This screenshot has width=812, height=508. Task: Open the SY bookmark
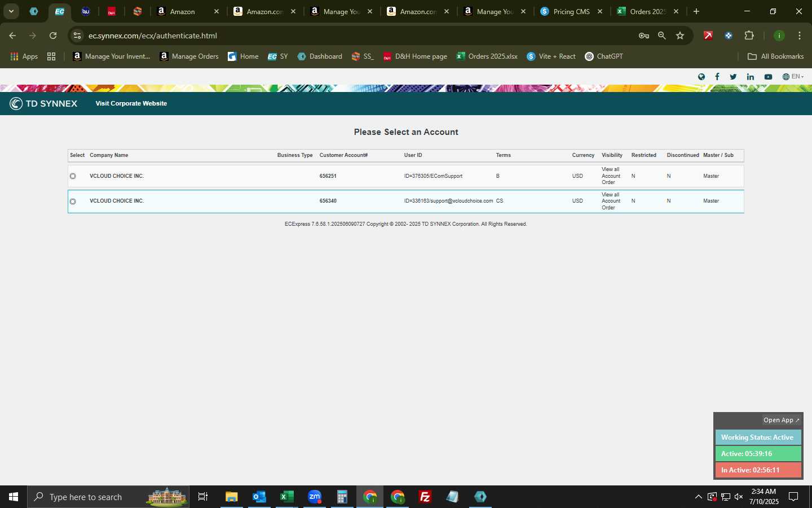pos(277,56)
